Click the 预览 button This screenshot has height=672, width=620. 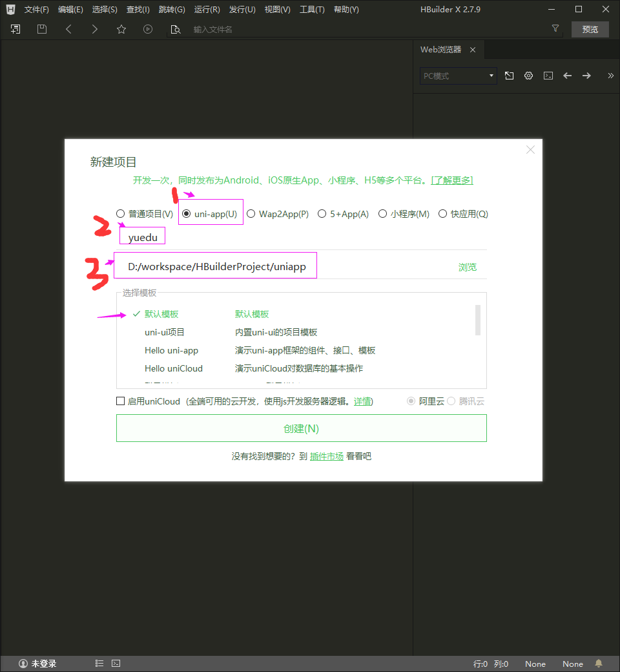pyautogui.click(x=590, y=29)
